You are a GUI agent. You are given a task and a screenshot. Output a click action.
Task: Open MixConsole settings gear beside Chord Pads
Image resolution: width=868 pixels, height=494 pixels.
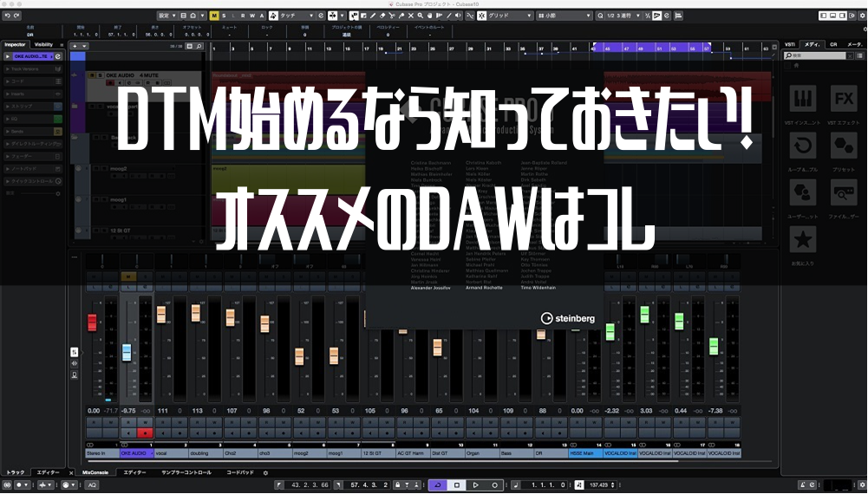(x=265, y=473)
